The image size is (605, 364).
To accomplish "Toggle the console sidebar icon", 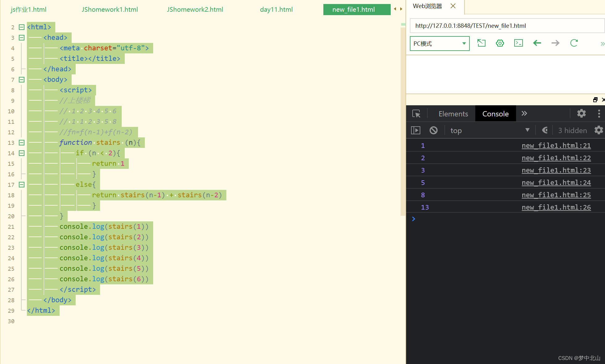I will [x=416, y=130].
